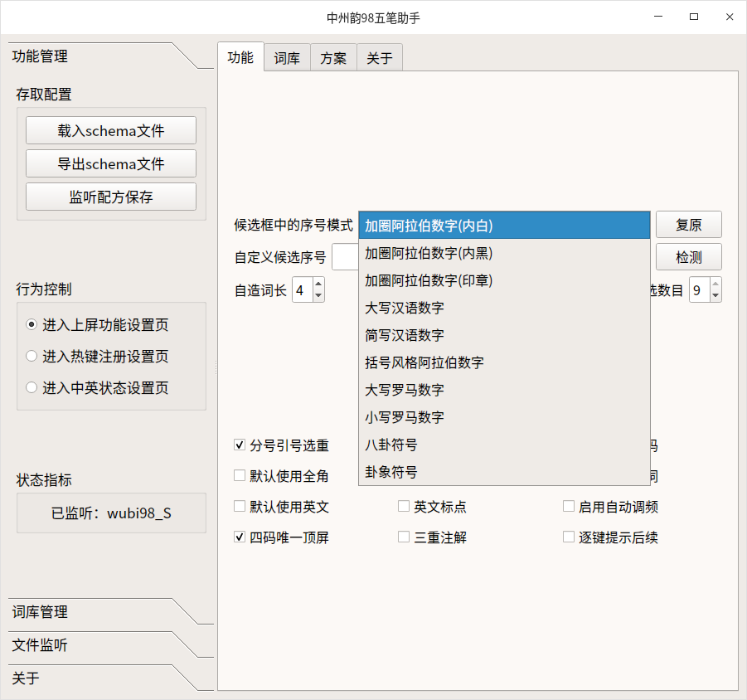Switch to the 关于 tab
This screenshot has height=700, width=747.
[379, 57]
